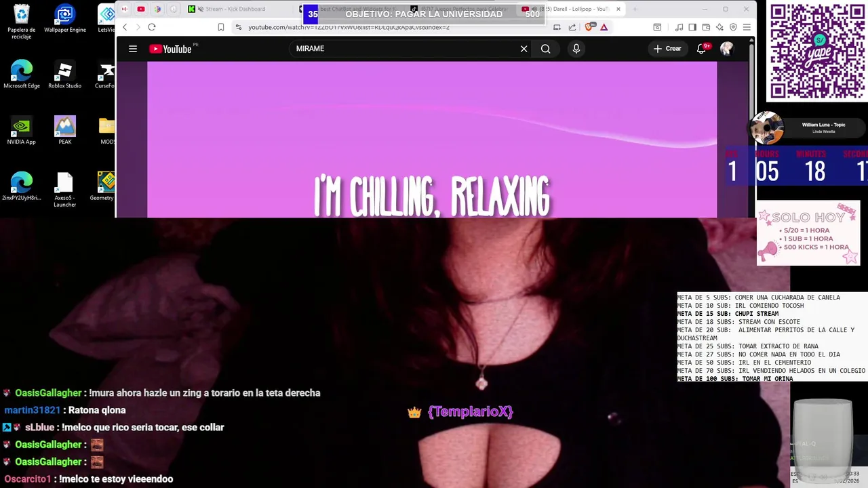
Task: Click the lyric video player
Action: [432, 140]
